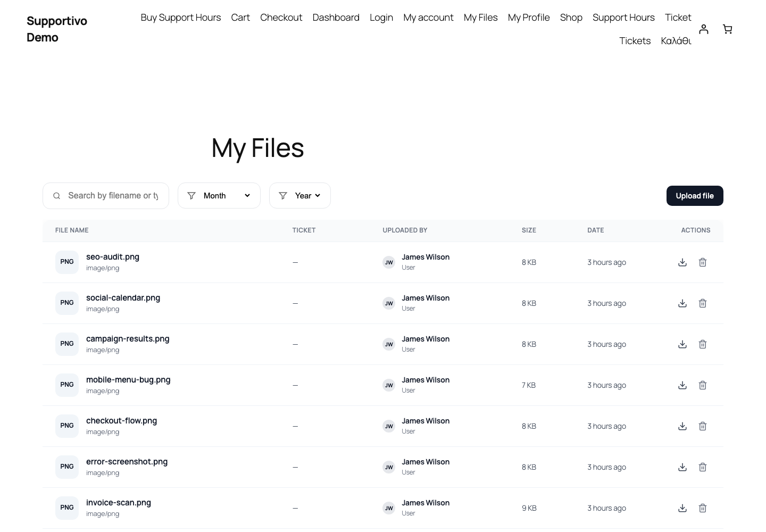This screenshot has width=766, height=532.
Task: Delete the error-screenshot.png file
Action: click(x=703, y=467)
